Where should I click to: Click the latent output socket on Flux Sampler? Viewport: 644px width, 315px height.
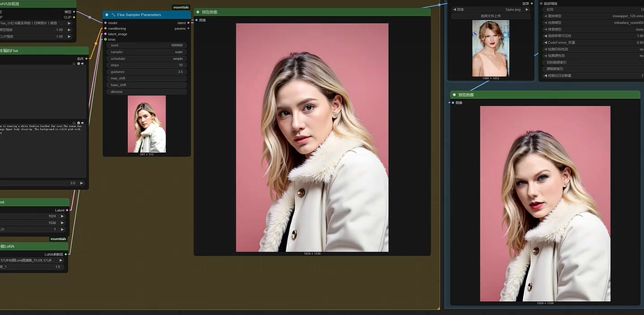tap(189, 23)
